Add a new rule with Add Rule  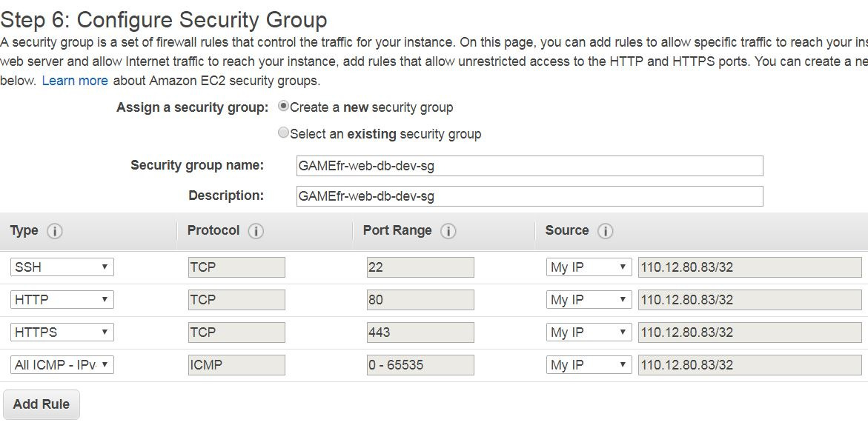click(42, 404)
